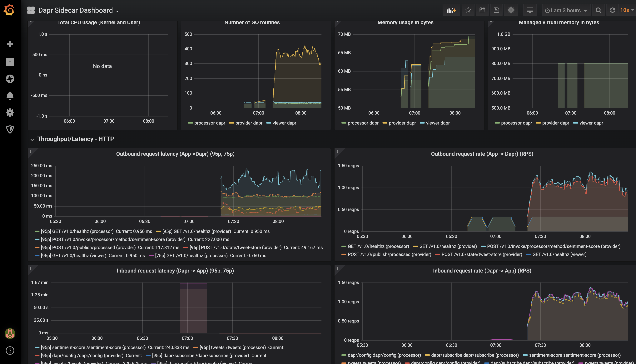
Task: Cycle view mode with monitor icon
Action: tap(530, 10)
